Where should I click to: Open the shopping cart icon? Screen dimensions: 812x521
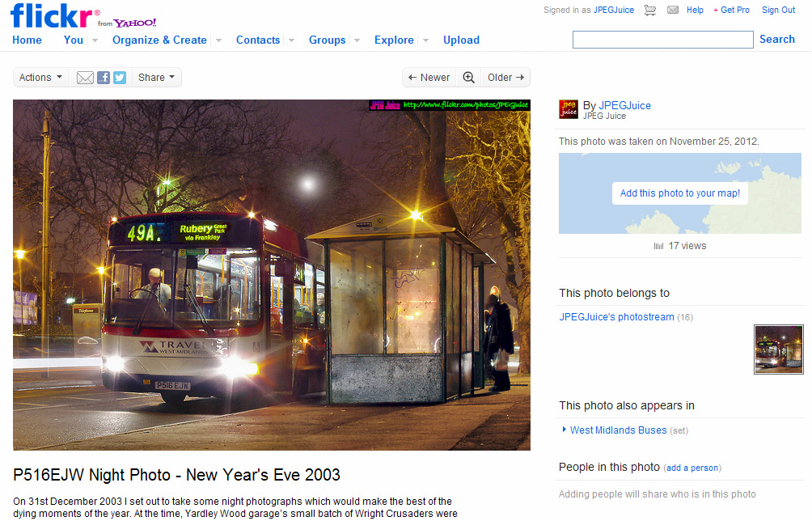[649, 10]
